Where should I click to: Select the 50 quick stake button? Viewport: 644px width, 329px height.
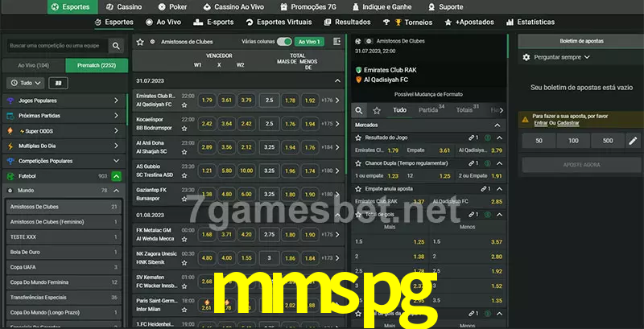539,141
